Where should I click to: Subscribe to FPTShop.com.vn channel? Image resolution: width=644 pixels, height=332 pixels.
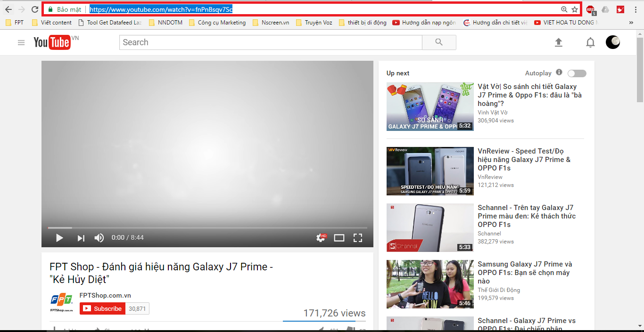click(102, 309)
